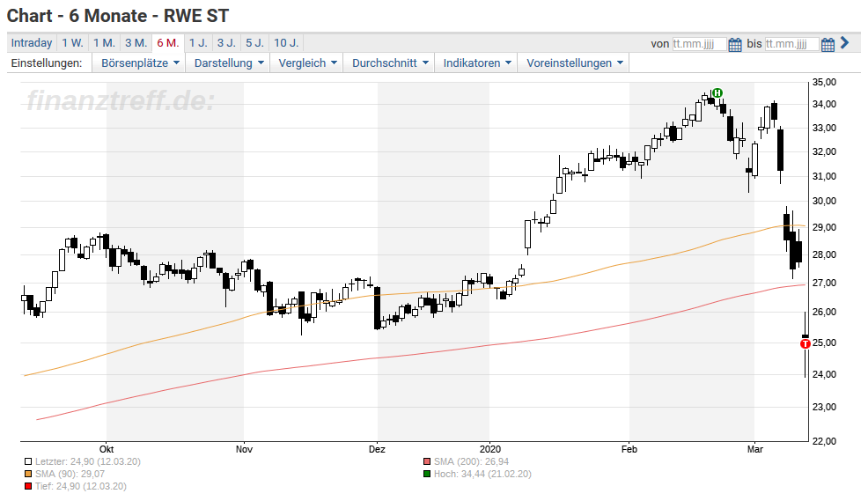Image resolution: width=868 pixels, height=501 pixels.
Task: Click the 'Hoch: 34,44 (21.02.20)' legend text
Action: coord(482,474)
